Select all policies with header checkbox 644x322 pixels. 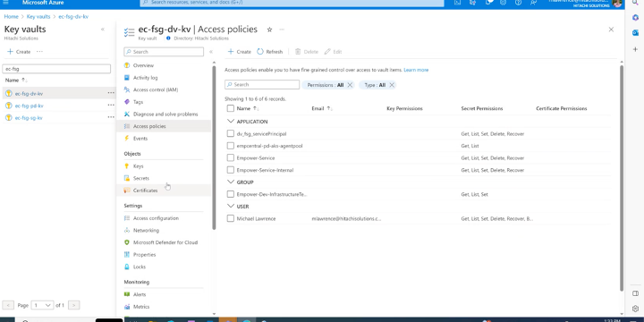pos(231,108)
